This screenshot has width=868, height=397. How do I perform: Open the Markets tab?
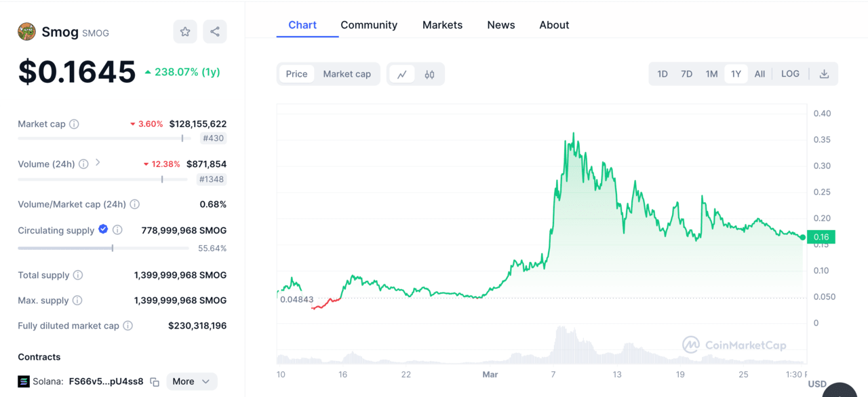442,24
